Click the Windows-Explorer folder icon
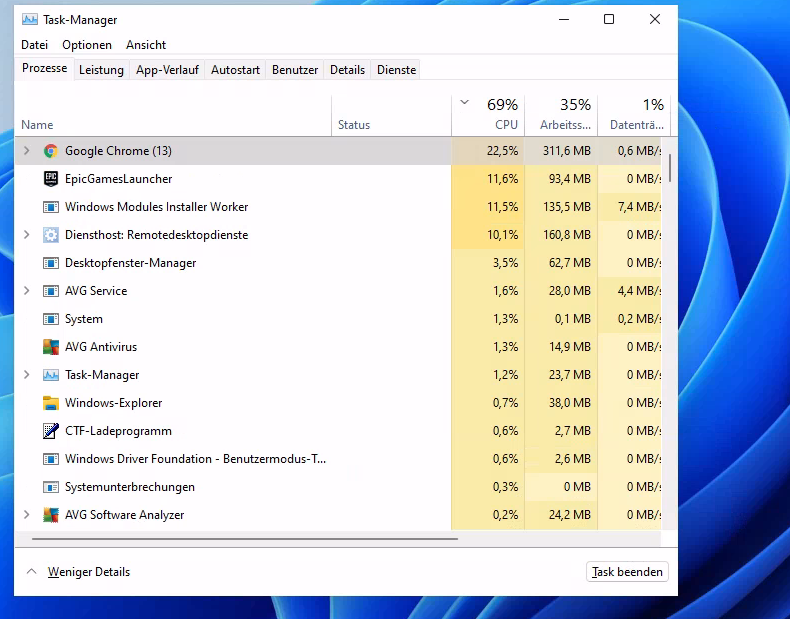This screenshot has height=619, width=790. 50,403
